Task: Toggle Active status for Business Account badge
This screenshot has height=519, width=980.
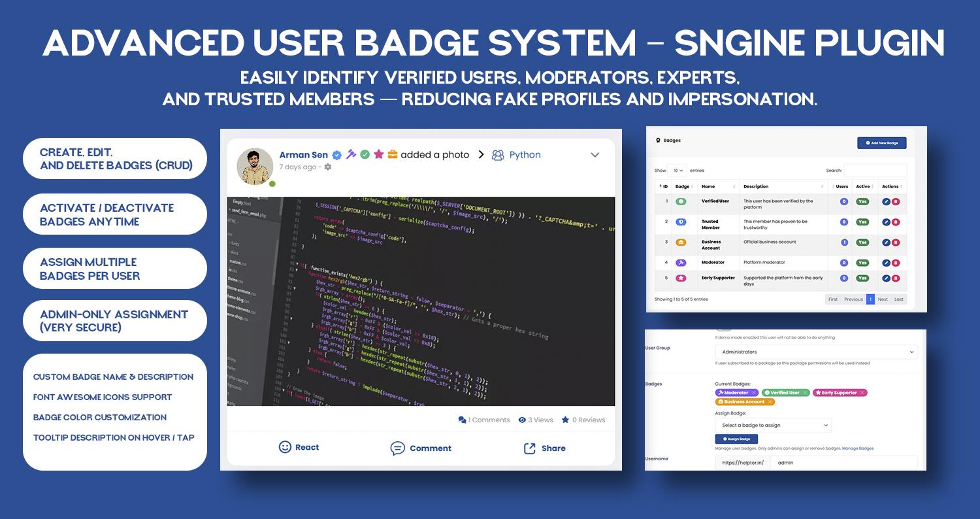Action: click(x=862, y=243)
